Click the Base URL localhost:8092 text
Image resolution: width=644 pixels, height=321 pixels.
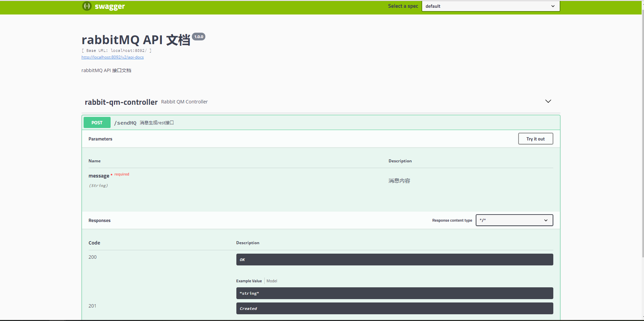(117, 51)
